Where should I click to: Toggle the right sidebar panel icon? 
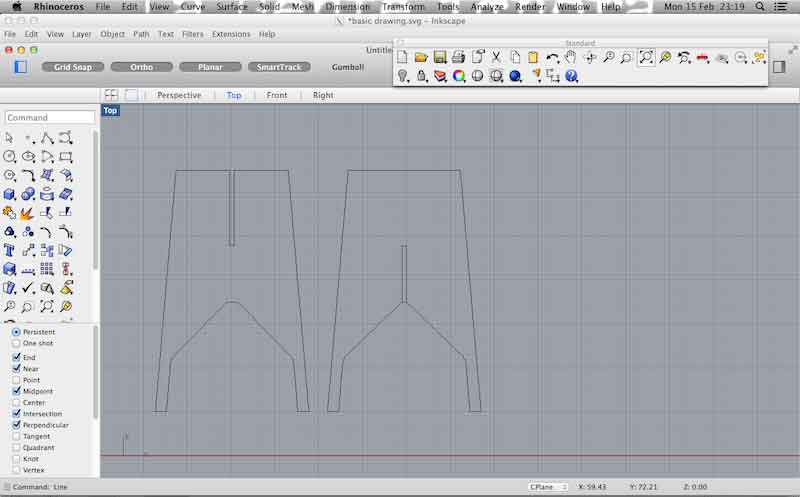(779, 67)
